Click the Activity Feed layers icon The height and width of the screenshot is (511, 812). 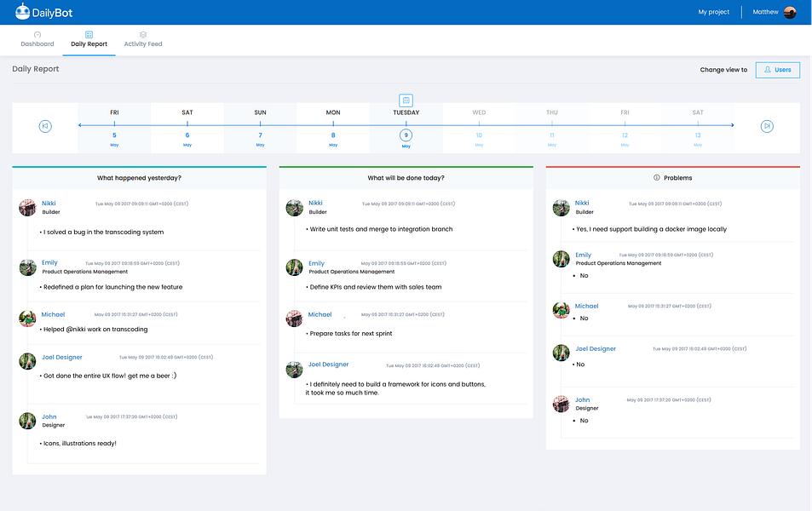[x=143, y=35]
